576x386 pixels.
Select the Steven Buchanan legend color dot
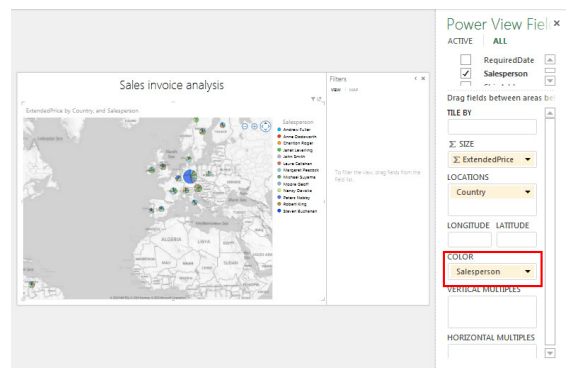279,211
